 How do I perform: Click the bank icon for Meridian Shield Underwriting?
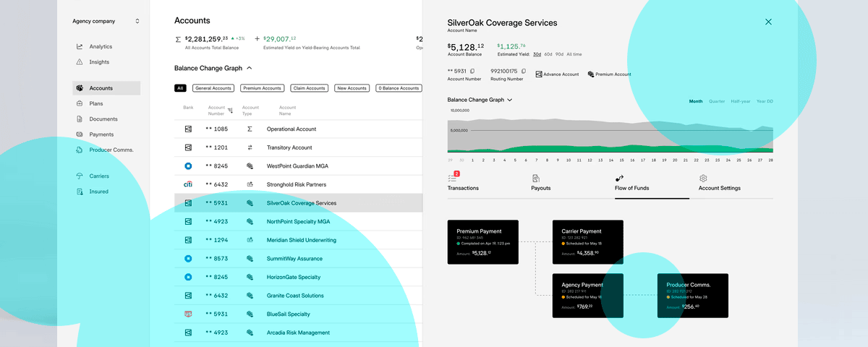188,240
